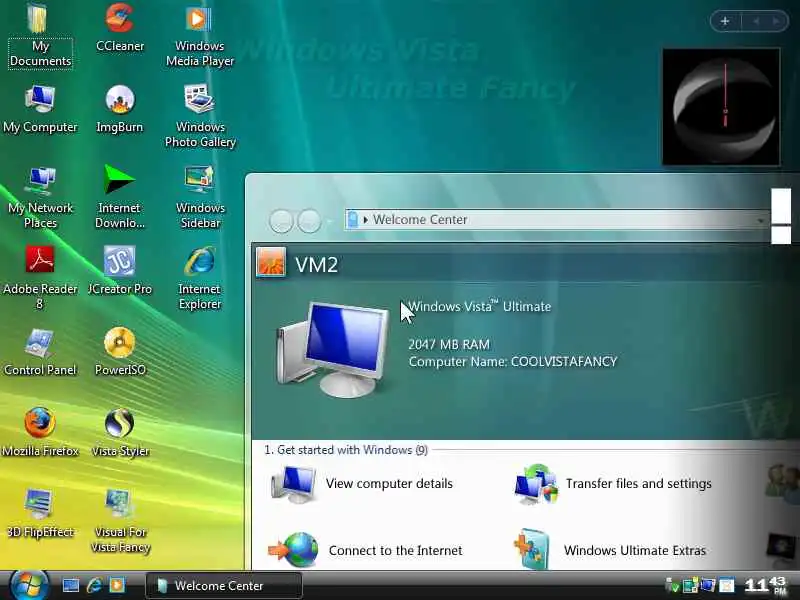Click the Transfer files and settings icon
Image resolution: width=800 pixels, height=600 pixels.
[536, 484]
